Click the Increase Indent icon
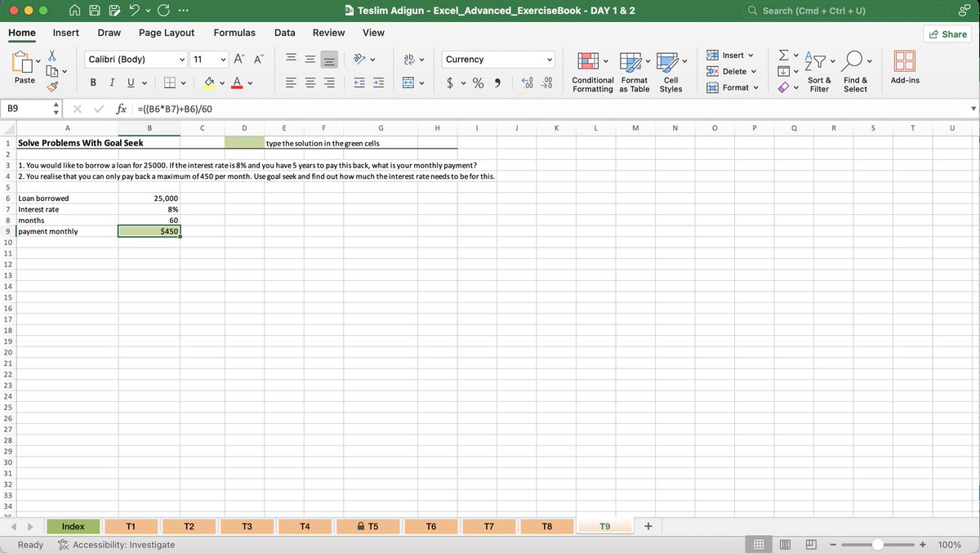 pos(378,83)
